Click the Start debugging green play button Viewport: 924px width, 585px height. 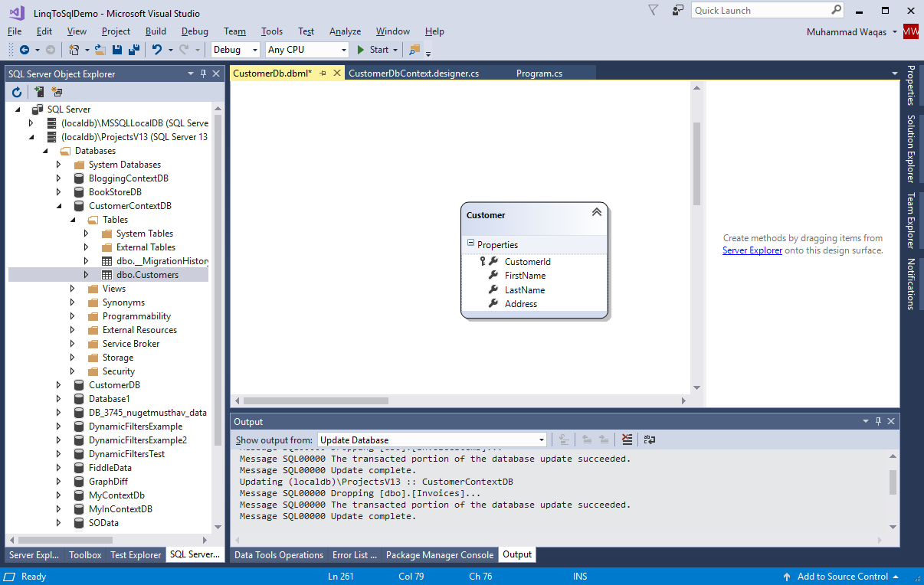coord(361,50)
